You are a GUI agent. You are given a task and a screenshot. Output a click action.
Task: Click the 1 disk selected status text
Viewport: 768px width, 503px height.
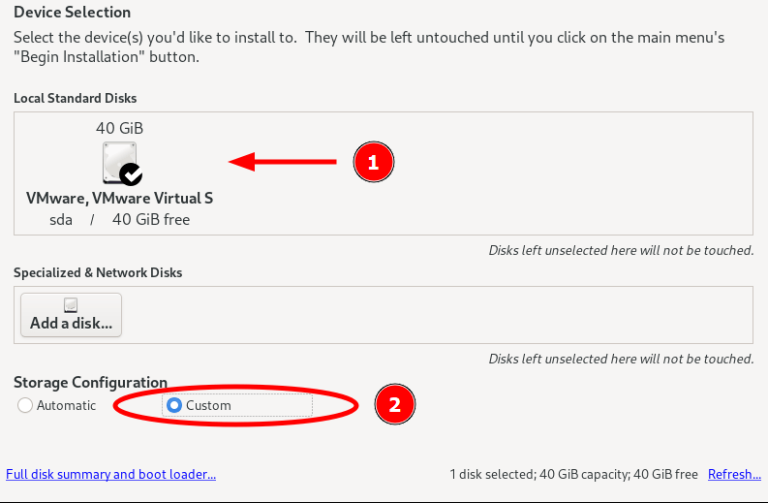(574, 474)
